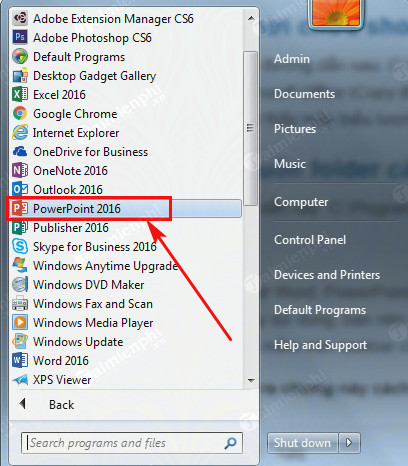The height and width of the screenshot is (466, 408).
Task: Click the Outlook 2016 icon
Action: tap(20, 189)
